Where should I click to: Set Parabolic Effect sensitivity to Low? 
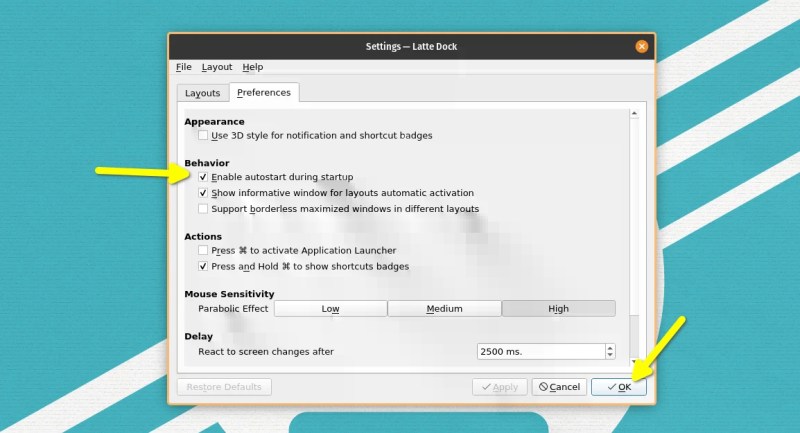pyautogui.click(x=330, y=309)
